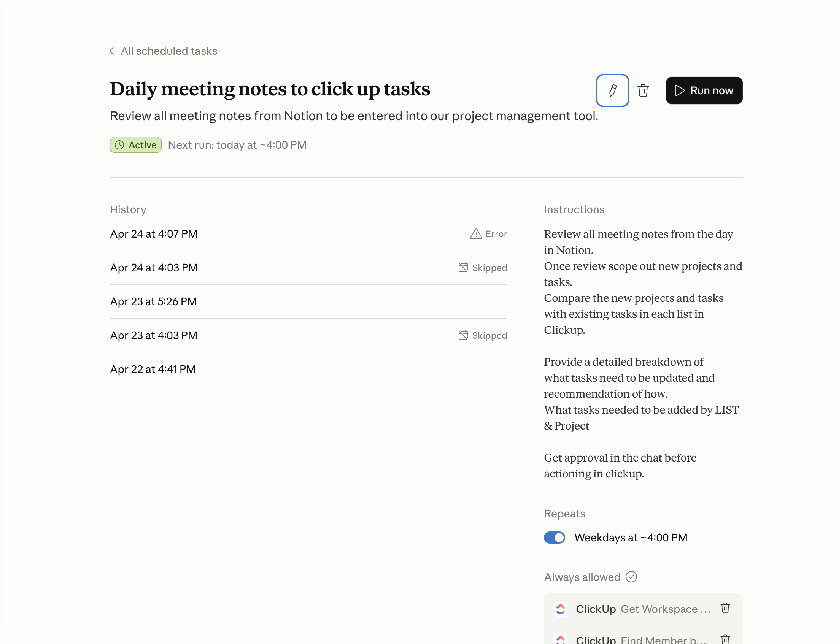Go back to All scheduled tasks
This screenshot has width=839, height=644.
coord(169,51)
